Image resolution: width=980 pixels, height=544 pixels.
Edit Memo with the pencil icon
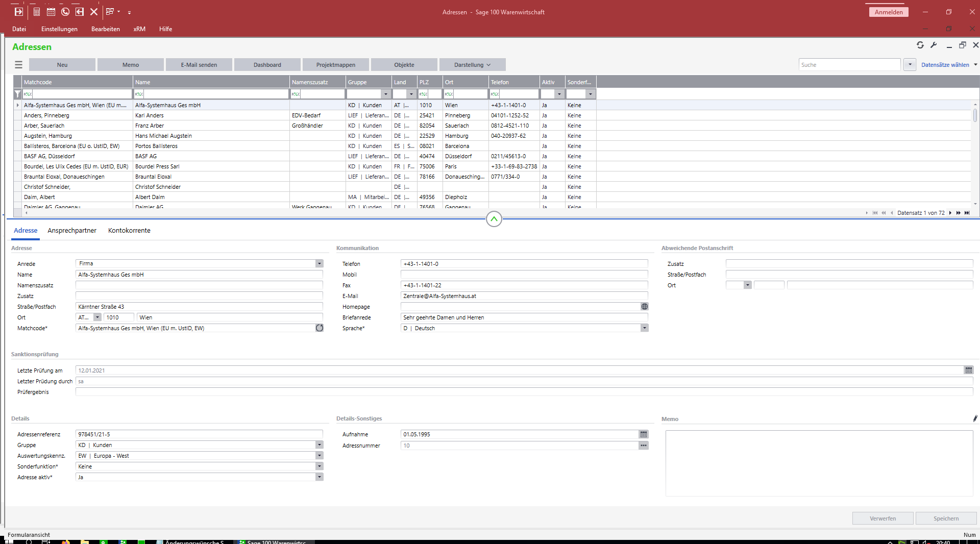[x=975, y=418]
